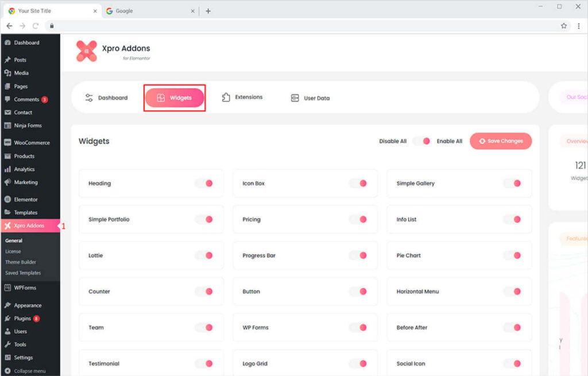Click the Xpro Addons logo icon
This screenshot has height=376, width=588.
coord(87,51)
